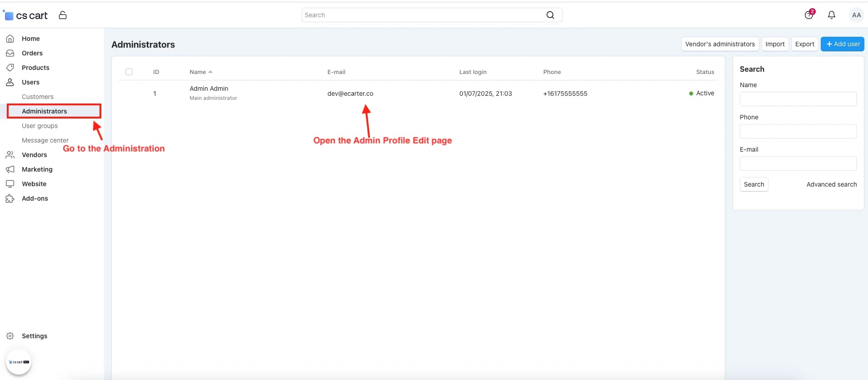Click the magnifier icon in top search bar

[x=550, y=15]
